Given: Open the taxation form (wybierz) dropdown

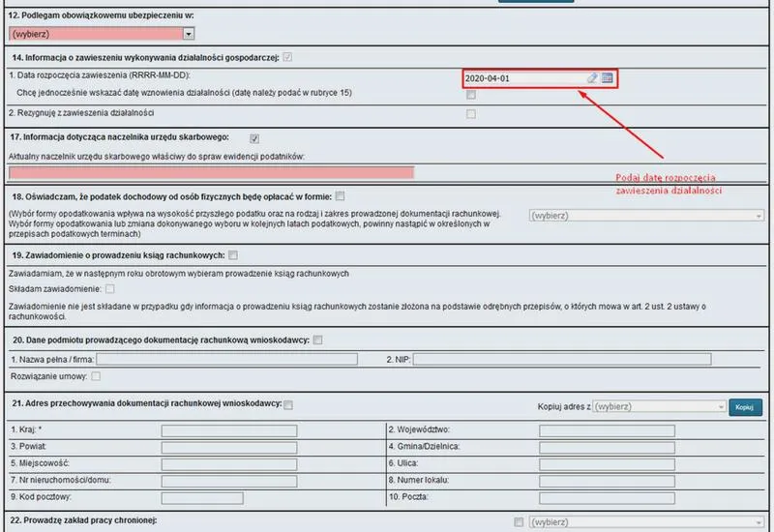Looking at the screenshot, I should point(646,216).
